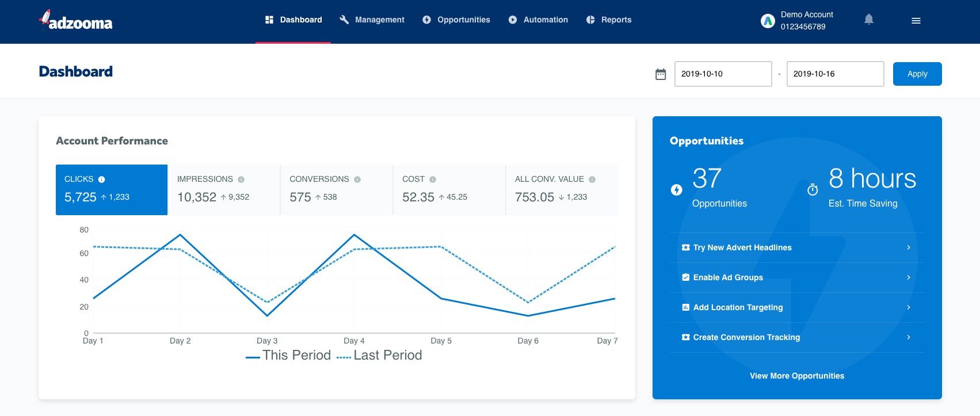This screenshot has height=416, width=980.
Task: Click the Reports pie chart icon
Action: pyautogui.click(x=590, y=20)
